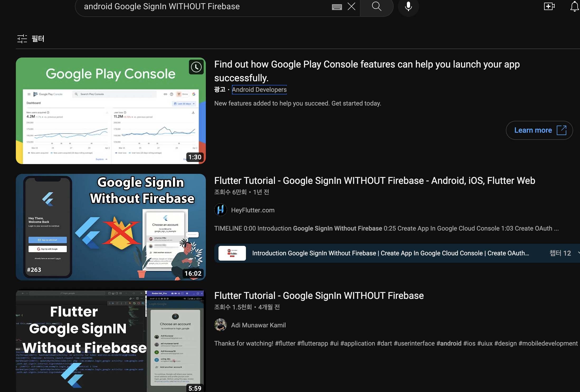Click the ad description about new features

pyautogui.click(x=298, y=103)
